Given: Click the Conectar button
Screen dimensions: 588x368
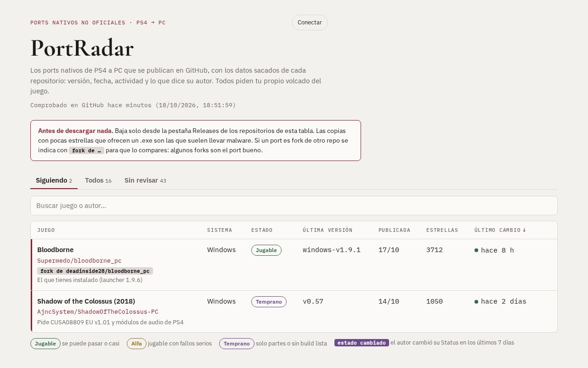Looking at the screenshot, I should tap(310, 23).
